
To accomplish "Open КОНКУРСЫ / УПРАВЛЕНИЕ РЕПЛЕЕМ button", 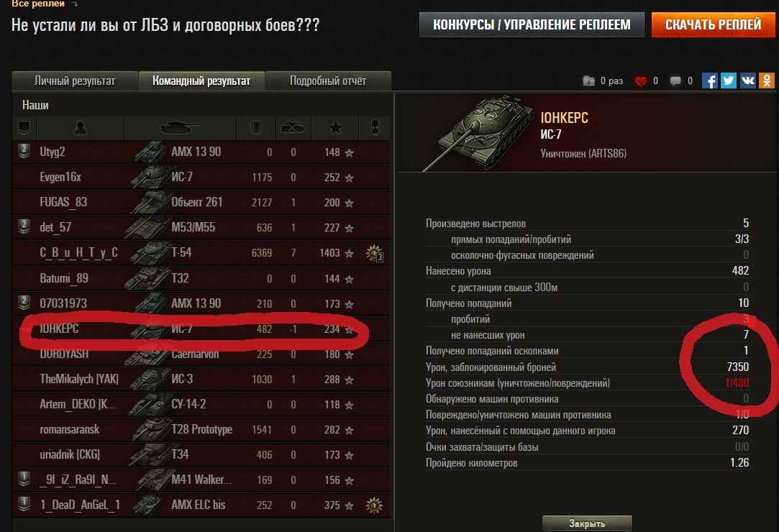I will click(x=532, y=25).
